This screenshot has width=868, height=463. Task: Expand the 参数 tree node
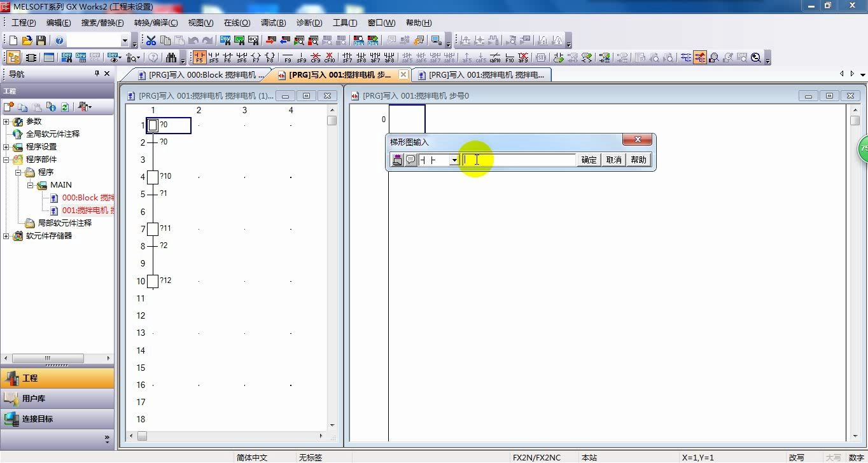pyautogui.click(x=6, y=121)
